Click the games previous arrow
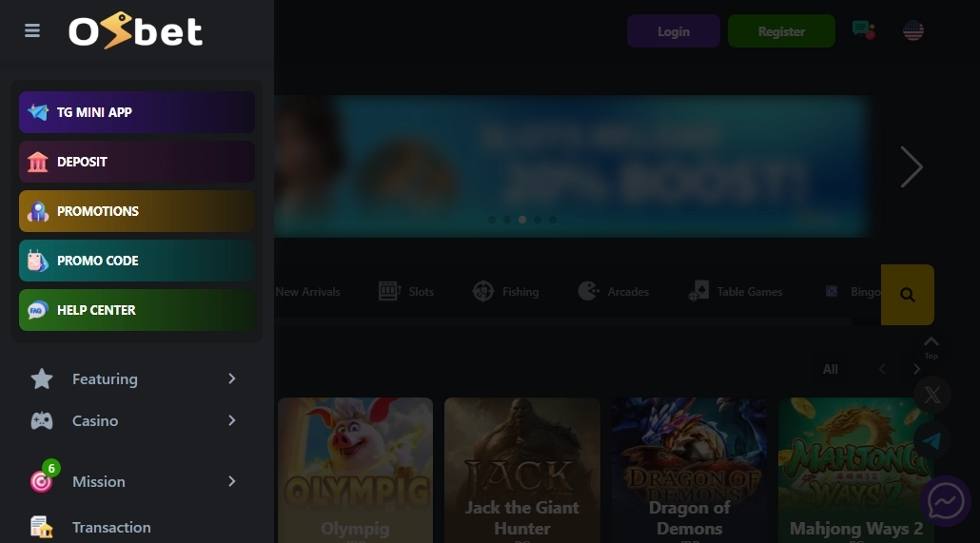Image resolution: width=980 pixels, height=543 pixels. pyautogui.click(x=882, y=369)
